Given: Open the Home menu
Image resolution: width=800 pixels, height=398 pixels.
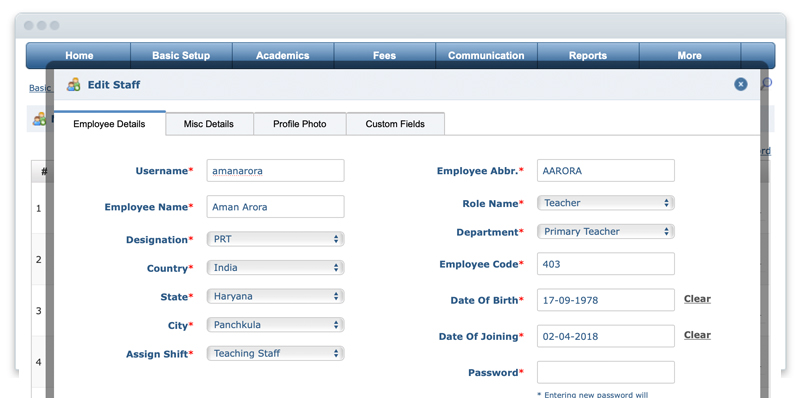Looking at the screenshot, I should [x=79, y=56].
